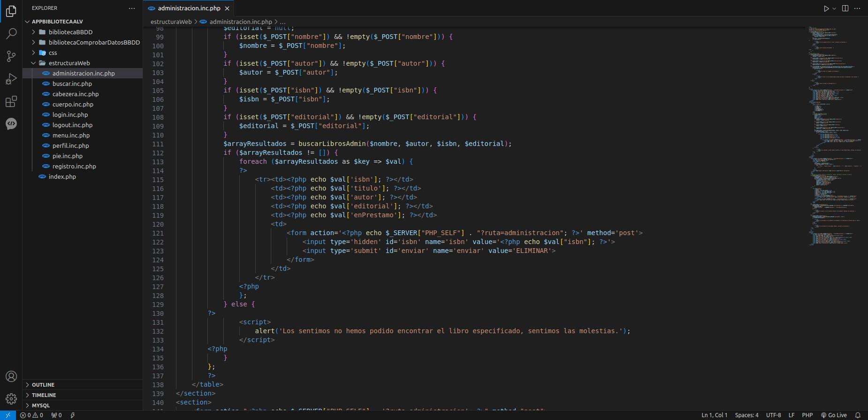Open the Accounts menu icon
The width and height of the screenshot is (868, 420).
pos(11,376)
